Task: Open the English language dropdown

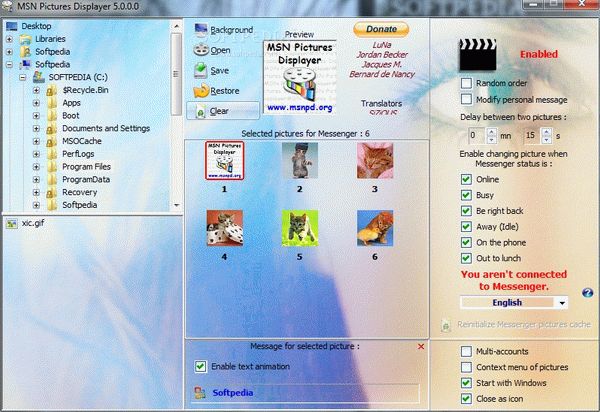Action: [x=562, y=302]
